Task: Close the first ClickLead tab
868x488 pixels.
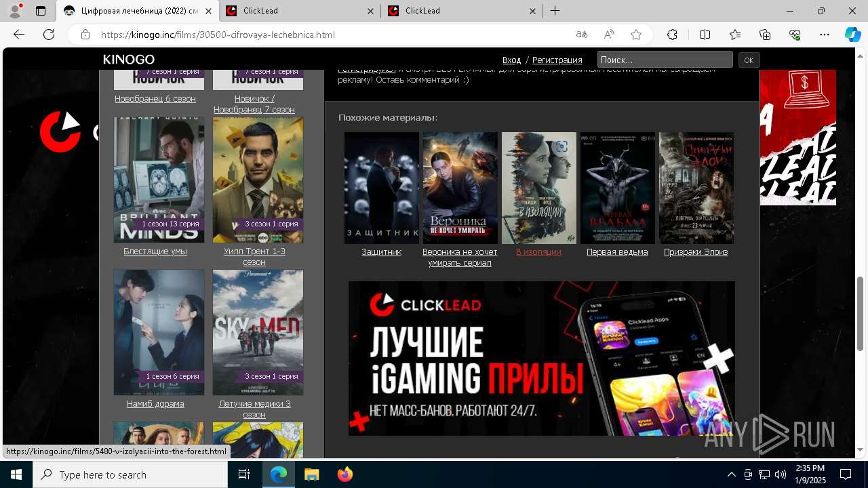Action: (x=371, y=11)
